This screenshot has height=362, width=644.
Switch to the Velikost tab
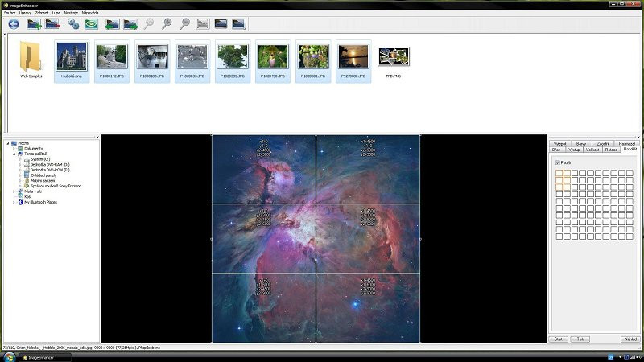pos(592,150)
